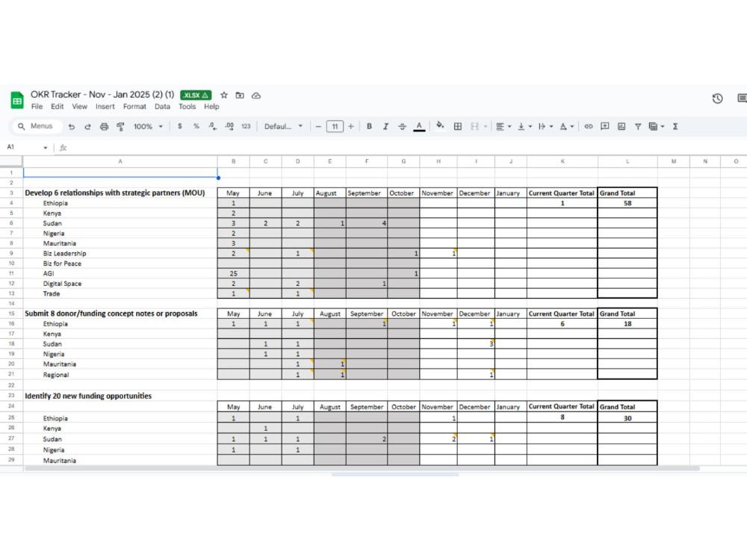Toggle strikethrough formatting
This screenshot has height=560, width=747.
(x=402, y=126)
